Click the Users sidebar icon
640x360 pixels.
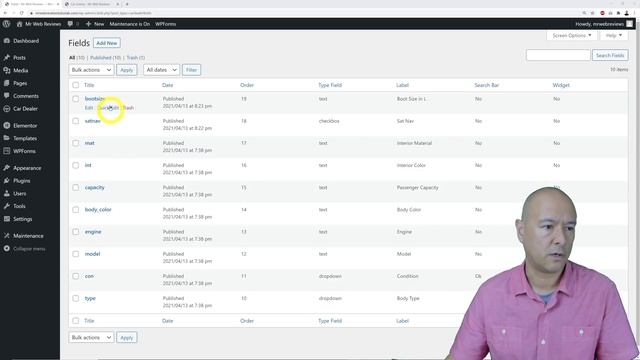pos(7,193)
